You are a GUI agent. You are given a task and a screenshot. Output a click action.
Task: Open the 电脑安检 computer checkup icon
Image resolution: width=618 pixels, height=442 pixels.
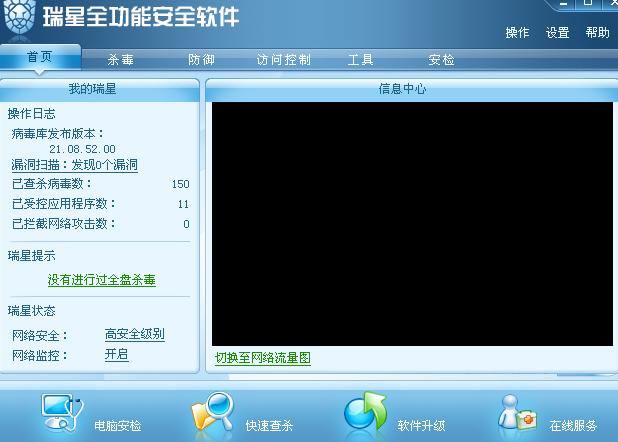pyautogui.click(x=63, y=412)
